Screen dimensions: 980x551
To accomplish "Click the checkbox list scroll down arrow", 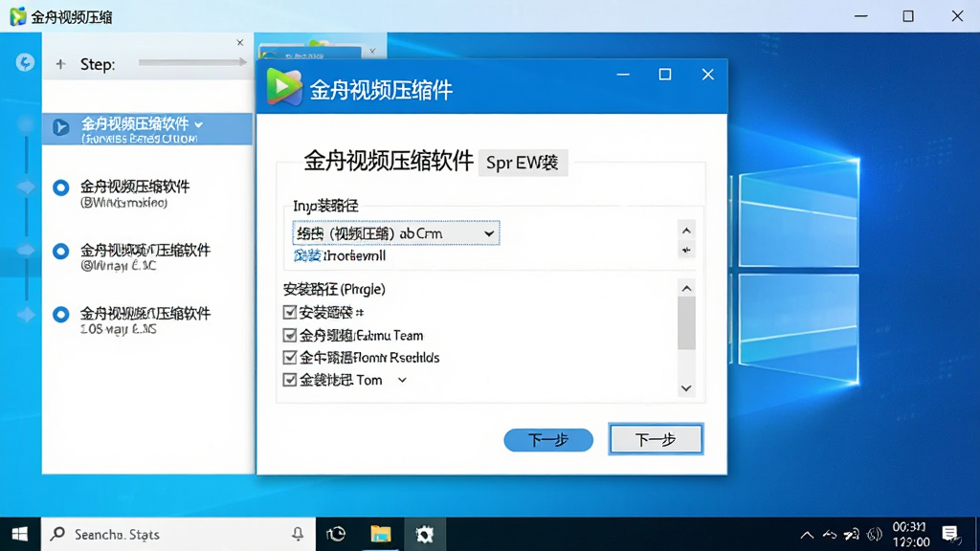I will (x=686, y=388).
